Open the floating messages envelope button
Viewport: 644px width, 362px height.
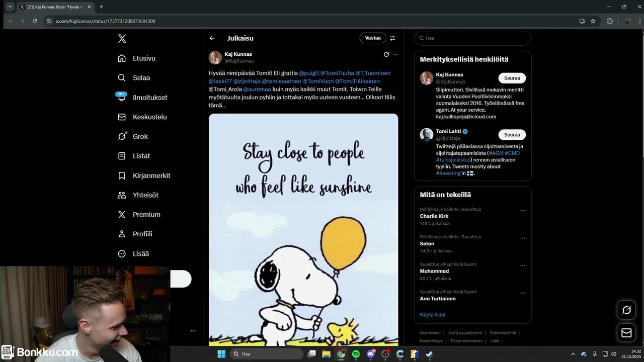click(x=626, y=333)
